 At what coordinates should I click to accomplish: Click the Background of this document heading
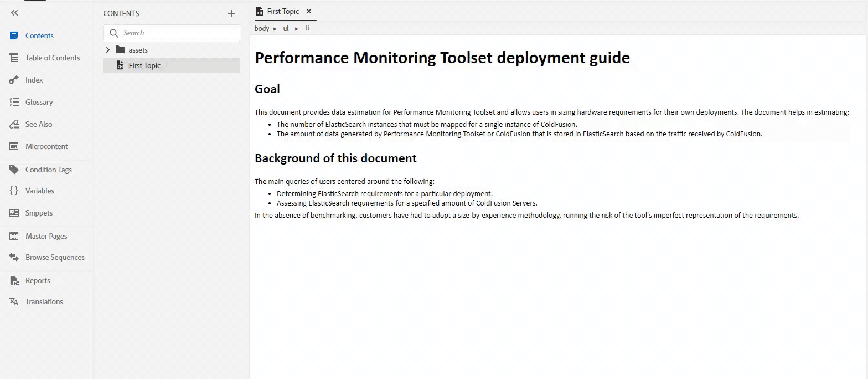click(335, 158)
